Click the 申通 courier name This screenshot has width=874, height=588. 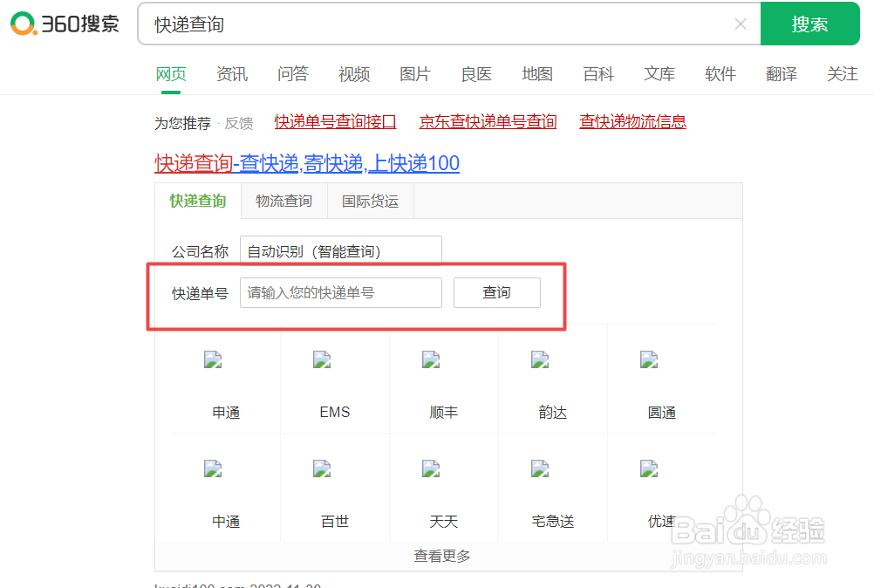coord(226,413)
